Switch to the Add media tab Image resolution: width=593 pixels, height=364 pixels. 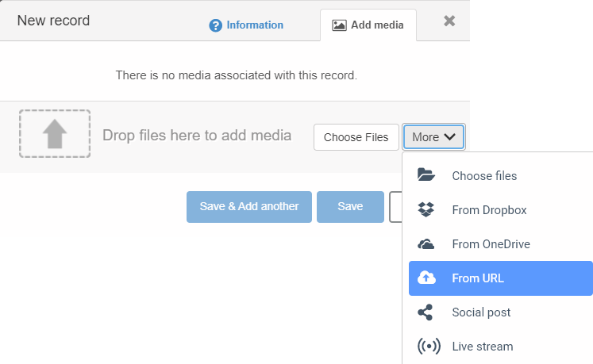(x=368, y=25)
